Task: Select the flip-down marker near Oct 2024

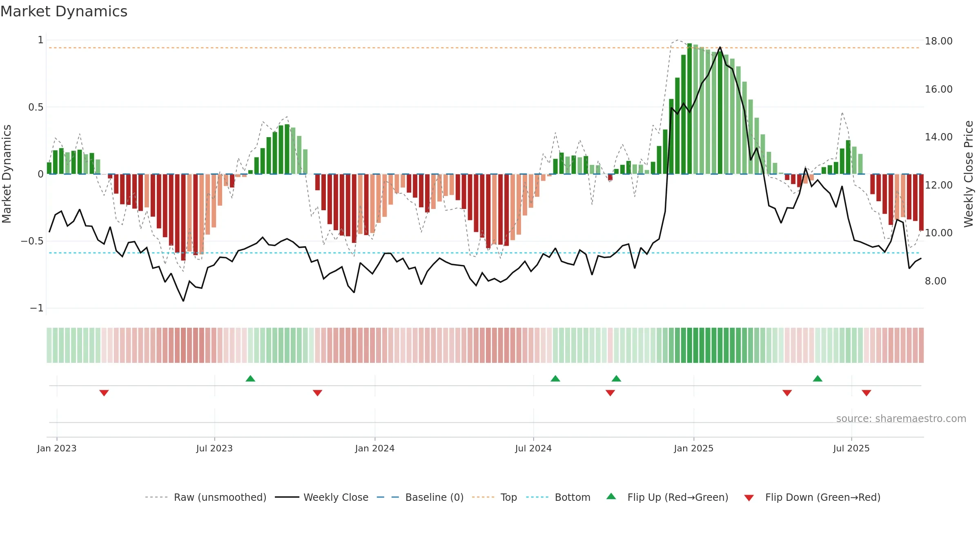Action: pos(610,393)
